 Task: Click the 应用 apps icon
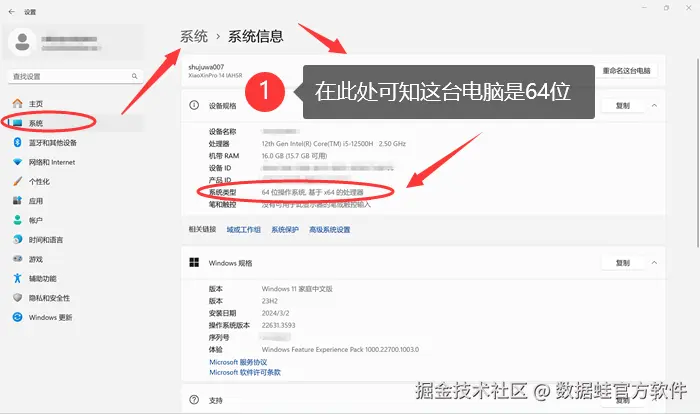tap(17, 201)
